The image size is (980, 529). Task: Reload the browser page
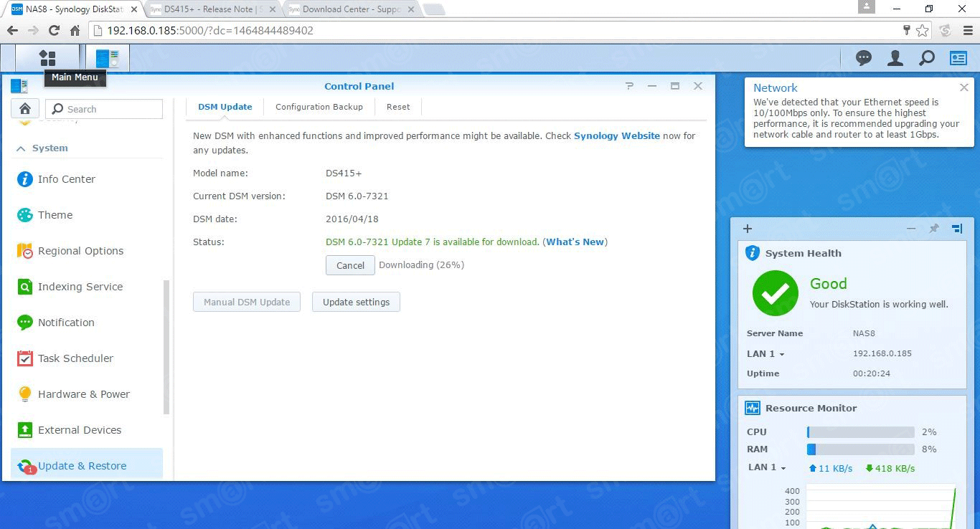54,31
